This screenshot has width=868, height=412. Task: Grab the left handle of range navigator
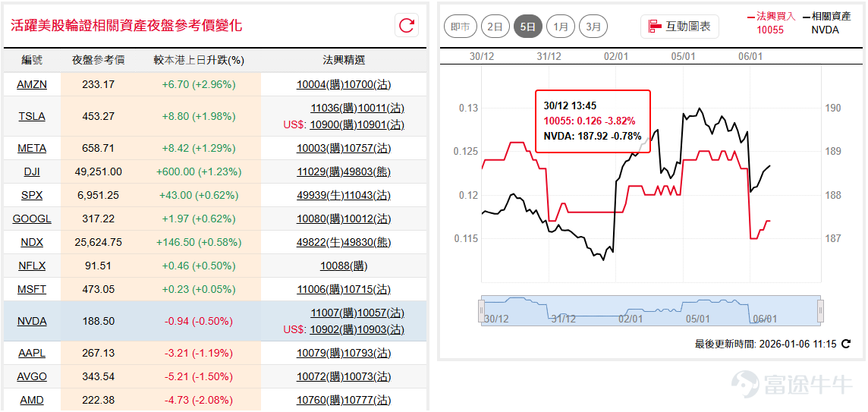click(x=482, y=310)
